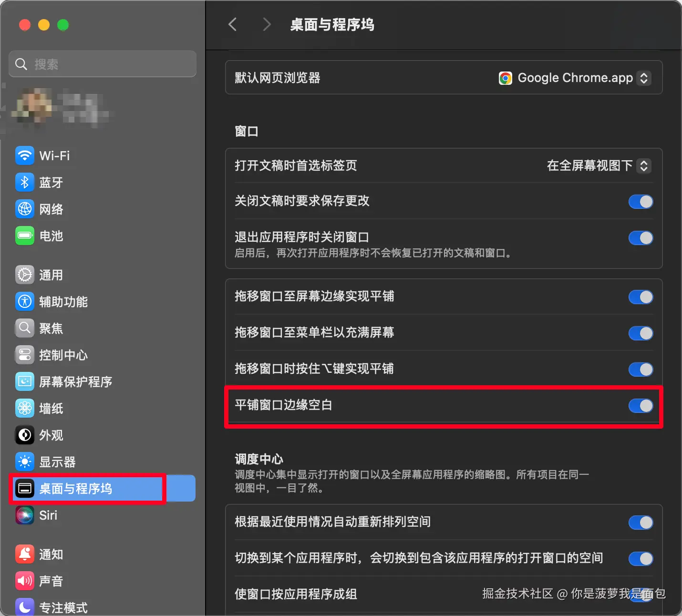The image size is (682, 616).
Task: Disable 拖移窗口至菜单栏以充满屏幕
Action: click(641, 333)
